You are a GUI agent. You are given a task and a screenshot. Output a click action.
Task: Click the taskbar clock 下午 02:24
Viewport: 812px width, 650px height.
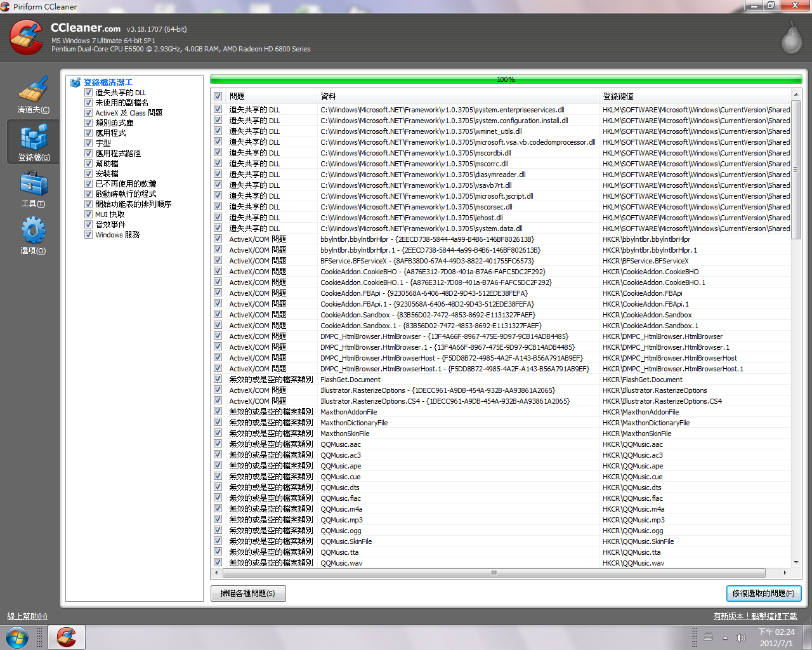[776, 632]
